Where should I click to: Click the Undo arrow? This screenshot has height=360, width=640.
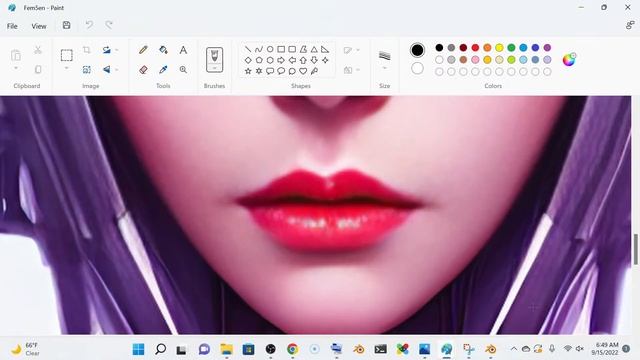[89, 25]
